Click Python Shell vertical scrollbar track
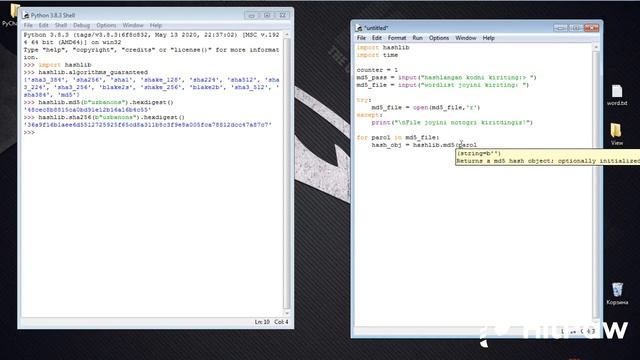Viewport: 640px width, 360px height. pyautogui.click(x=287, y=173)
